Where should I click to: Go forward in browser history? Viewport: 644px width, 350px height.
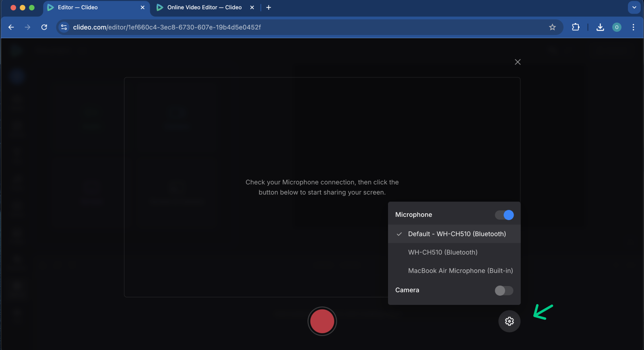(x=27, y=27)
